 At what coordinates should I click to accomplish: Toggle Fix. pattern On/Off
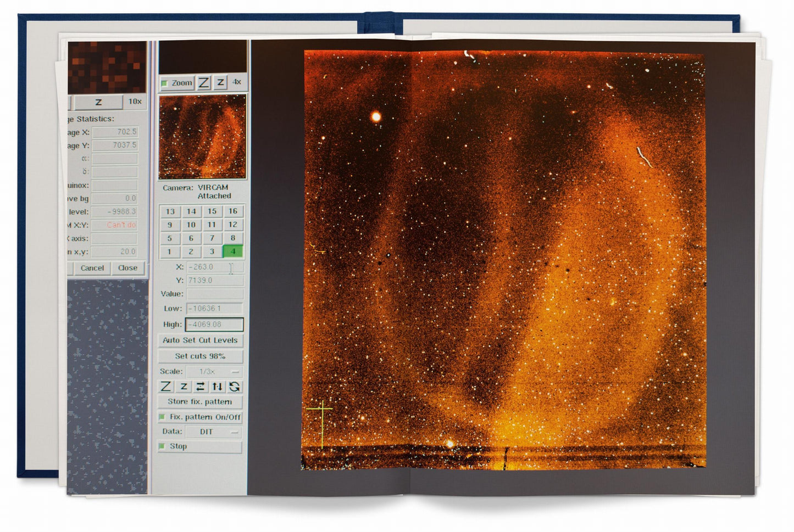click(x=162, y=417)
